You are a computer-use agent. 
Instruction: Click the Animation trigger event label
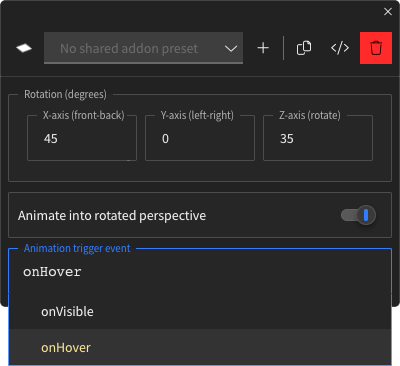click(77, 248)
